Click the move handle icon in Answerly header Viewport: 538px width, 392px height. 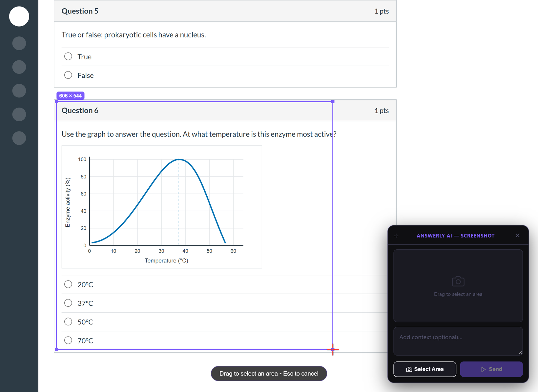(396, 236)
